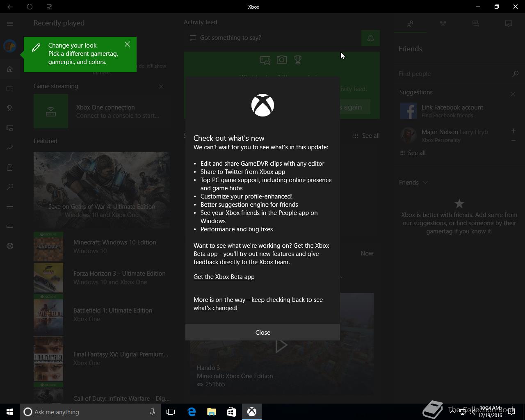
Task: Play the Hando 3 Minecraft video
Action: click(281, 345)
